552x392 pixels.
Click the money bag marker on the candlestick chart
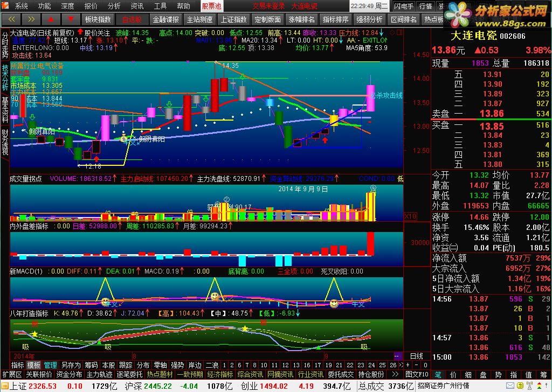pos(123,138)
